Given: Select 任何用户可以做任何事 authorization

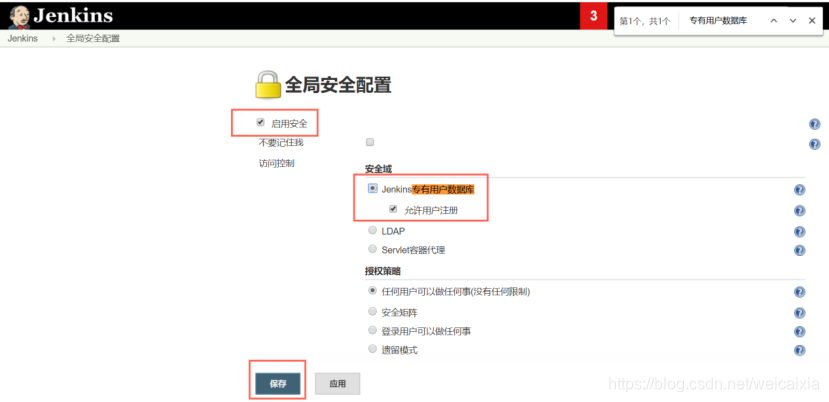Looking at the screenshot, I should click(x=373, y=290).
